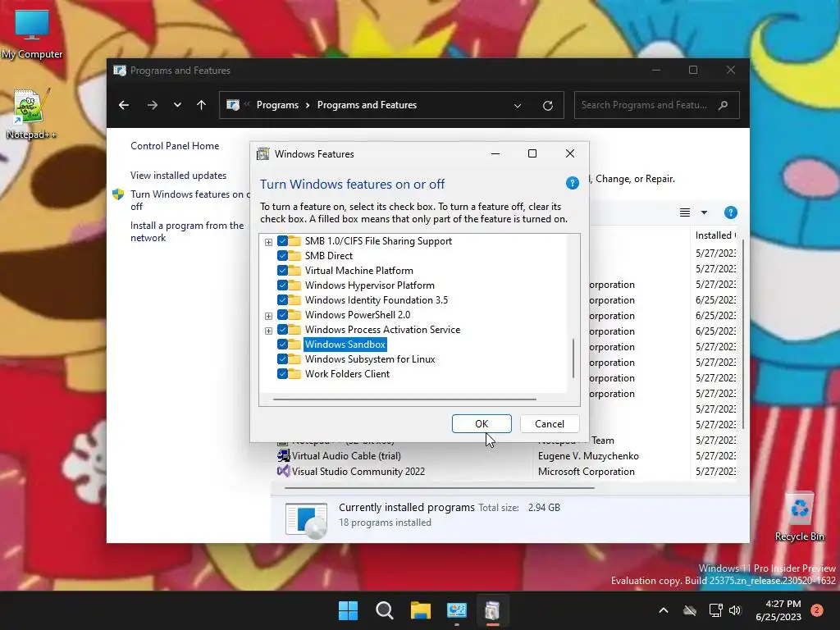Uncheck SMB 1.0/CIFS File Sharing Support
The height and width of the screenshot is (630, 840).
click(282, 241)
